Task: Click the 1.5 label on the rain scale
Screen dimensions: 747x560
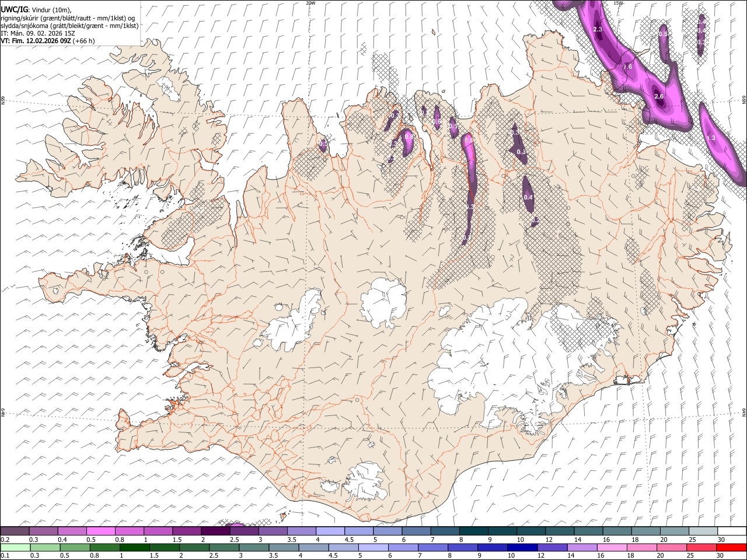Action: coord(154,555)
